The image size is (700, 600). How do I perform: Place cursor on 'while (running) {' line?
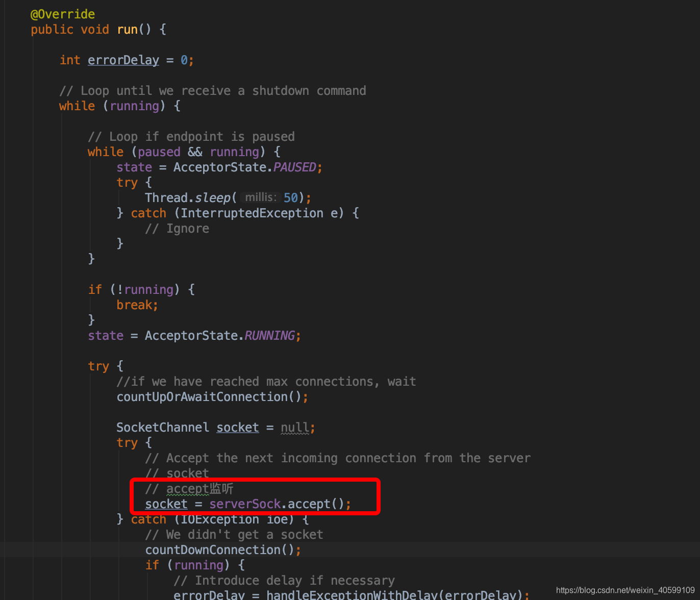119,106
